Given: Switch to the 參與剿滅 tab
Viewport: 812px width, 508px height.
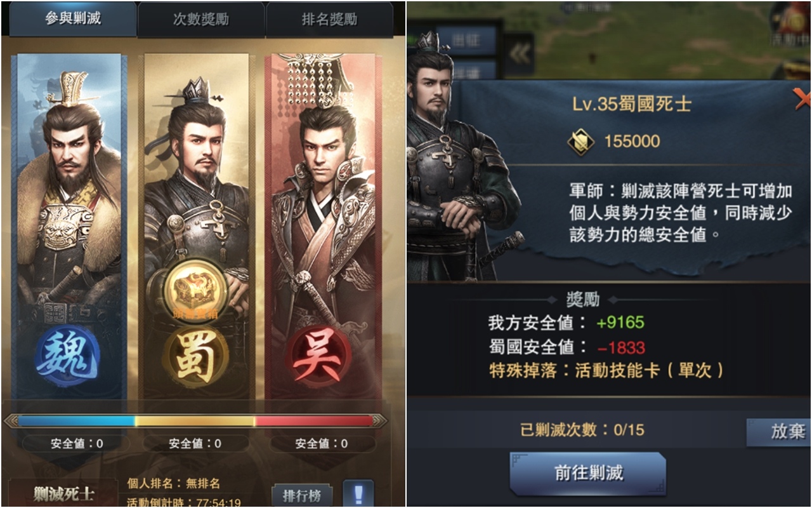Looking at the screenshot, I should point(72,19).
